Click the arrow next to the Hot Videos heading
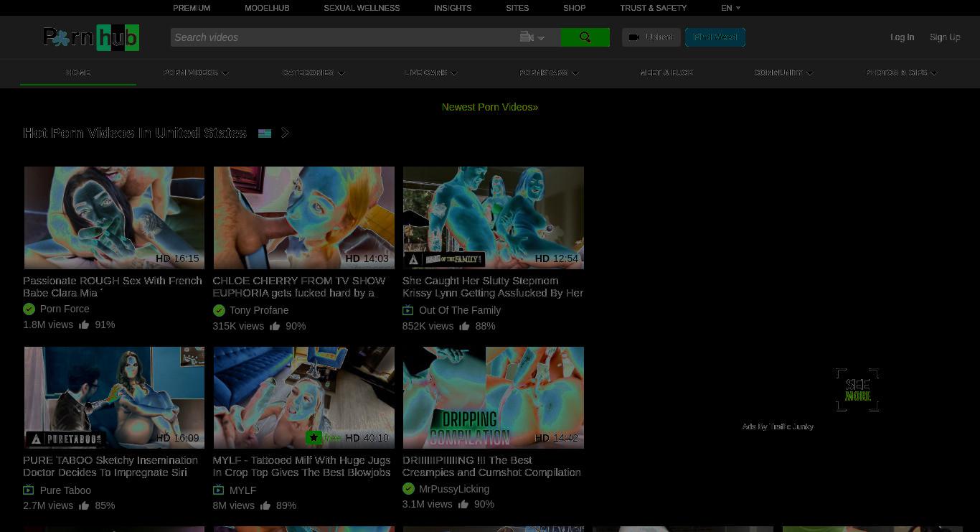 286,133
